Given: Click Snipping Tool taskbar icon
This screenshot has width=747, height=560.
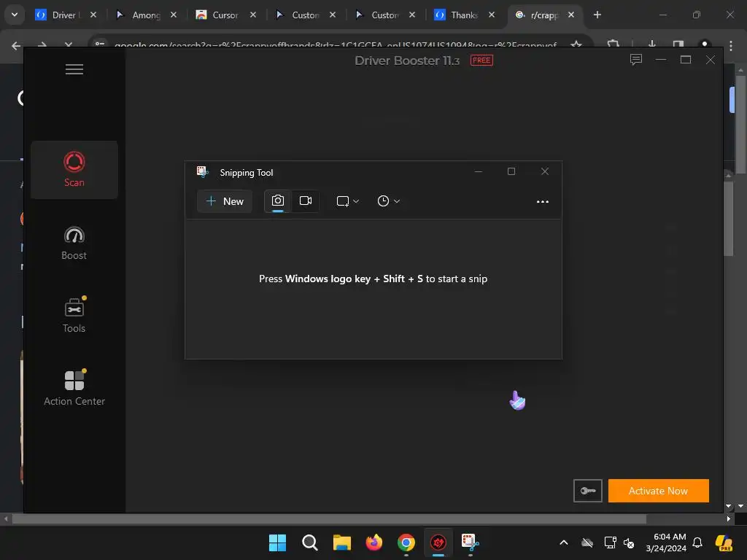Looking at the screenshot, I should (471, 542).
